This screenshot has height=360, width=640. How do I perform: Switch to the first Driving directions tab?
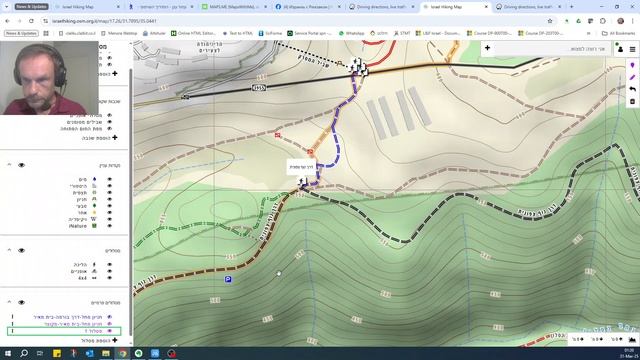click(381, 7)
